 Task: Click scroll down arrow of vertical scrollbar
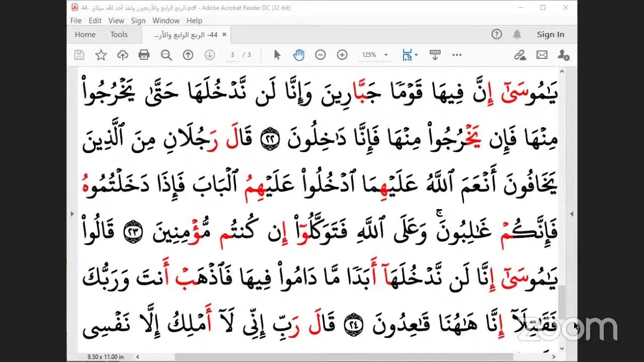(562, 349)
